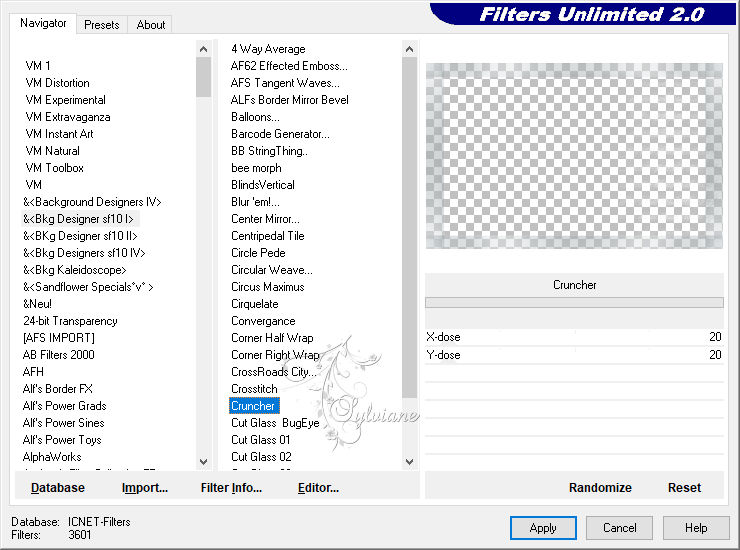The height and width of the screenshot is (550, 740).
Task: Choose &<Bkg Designers sf10 IV> category
Action: tap(84, 253)
